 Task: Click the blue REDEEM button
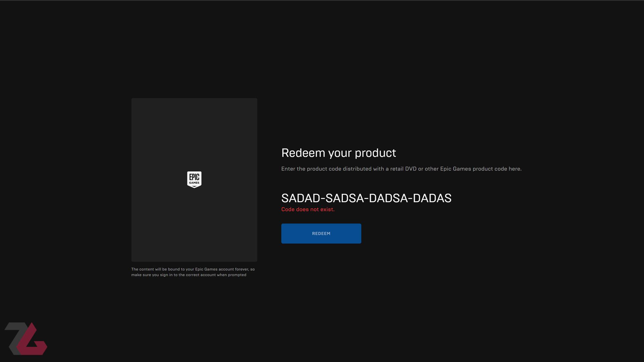[321, 233]
